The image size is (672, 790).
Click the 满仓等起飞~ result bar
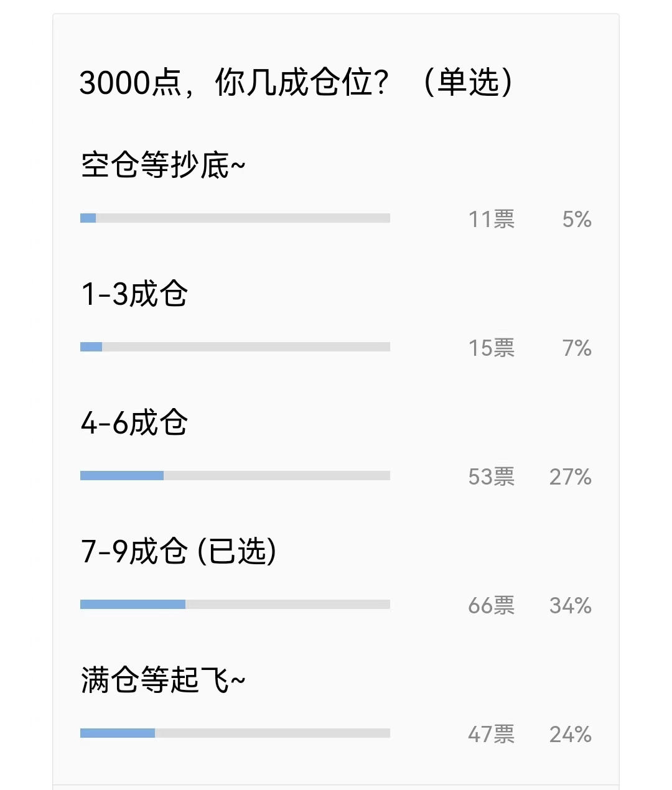tap(235, 733)
